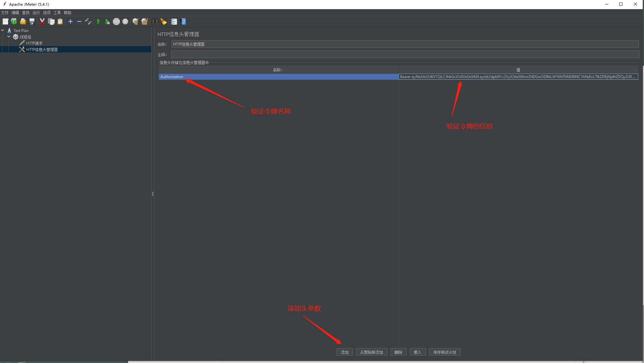This screenshot has height=363, width=644.
Task: Click the Toggle expand tree icon
Action: pyautogui.click(x=88, y=21)
